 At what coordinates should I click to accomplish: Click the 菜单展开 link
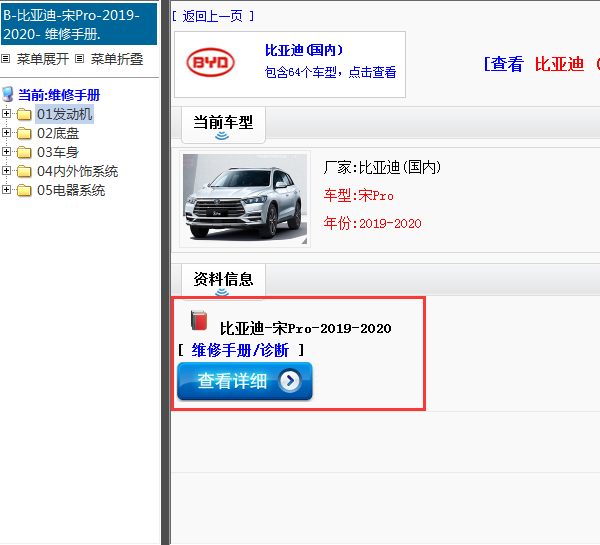click(x=43, y=59)
